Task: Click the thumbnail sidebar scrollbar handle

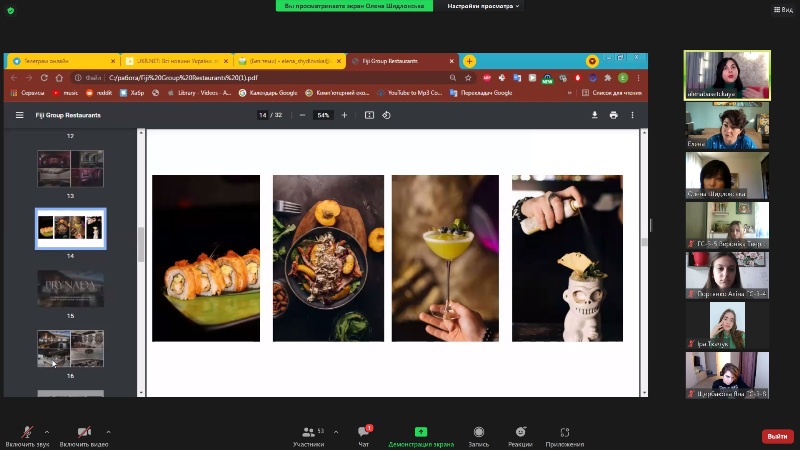Action: click(x=141, y=244)
